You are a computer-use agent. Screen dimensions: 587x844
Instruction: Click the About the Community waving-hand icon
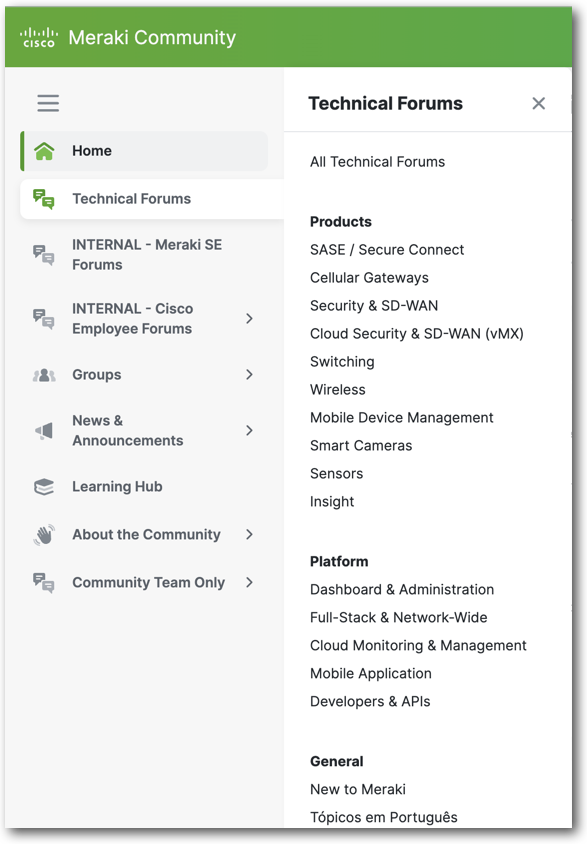pos(43,534)
